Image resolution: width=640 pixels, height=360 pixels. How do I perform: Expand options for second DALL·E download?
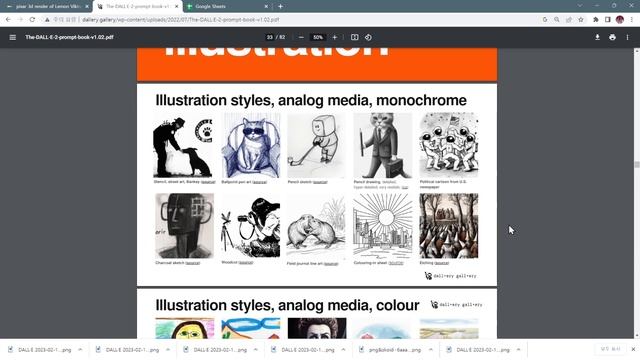168,350
